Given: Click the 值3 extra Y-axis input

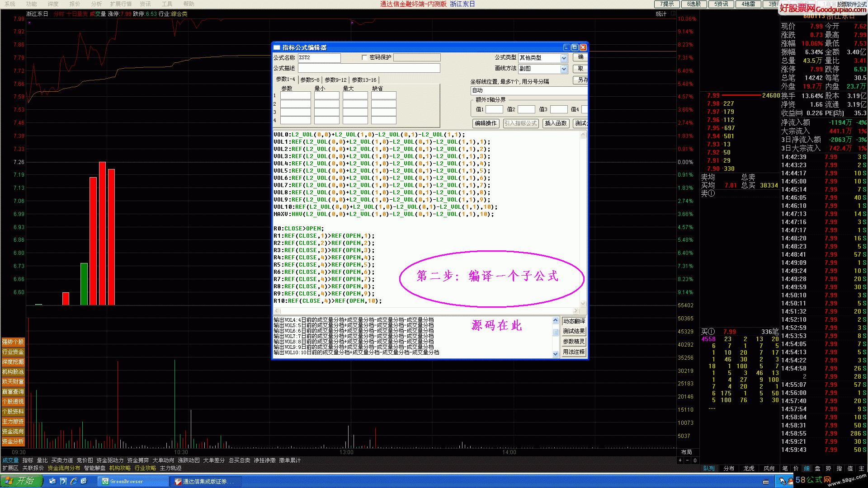Looking at the screenshot, I should 559,109.
